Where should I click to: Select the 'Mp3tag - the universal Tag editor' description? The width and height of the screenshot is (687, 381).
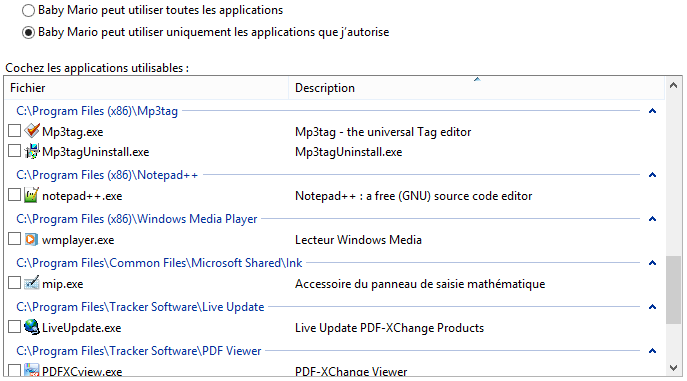click(383, 132)
